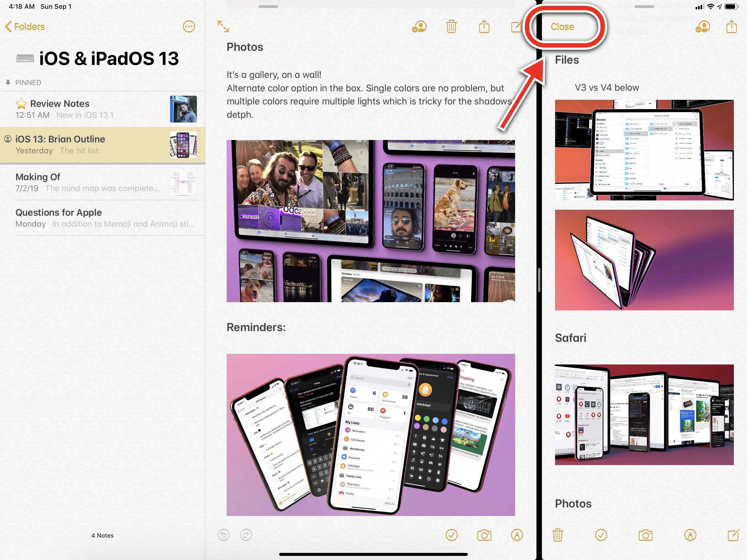Tap the multitasking grabber atop main note

[x=268, y=6]
